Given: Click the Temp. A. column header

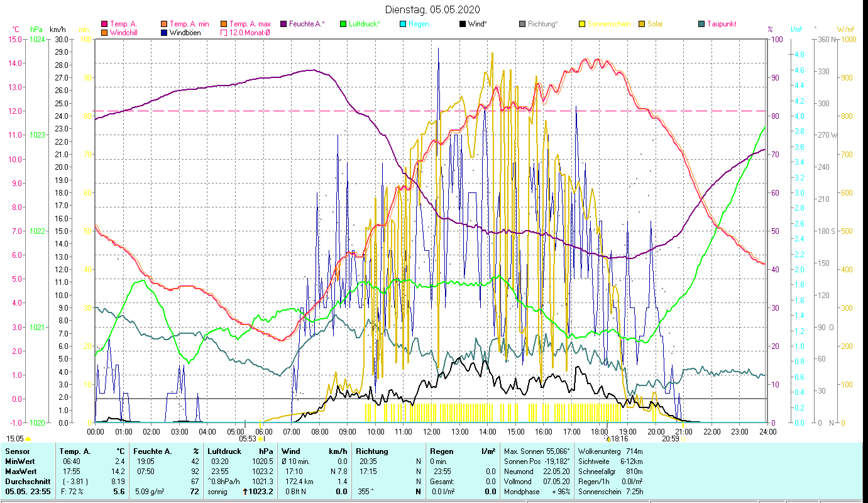Looking at the screenshot, I should pyautogui.click(x=75, y=451).
